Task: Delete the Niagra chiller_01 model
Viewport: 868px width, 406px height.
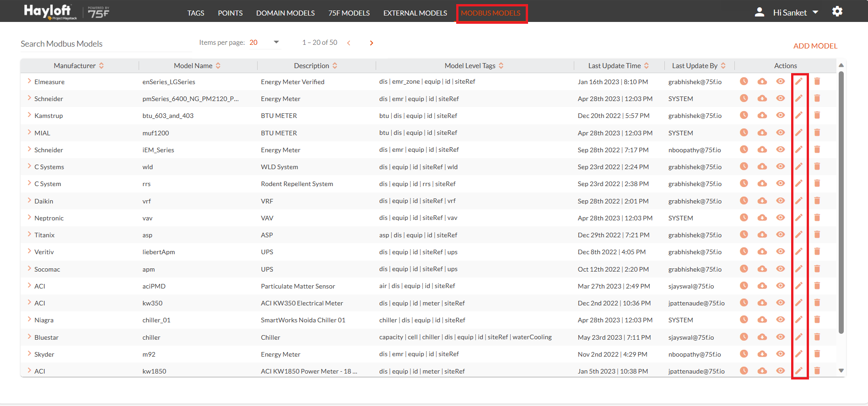Action: pyautogui.click(x=817, y=320)
